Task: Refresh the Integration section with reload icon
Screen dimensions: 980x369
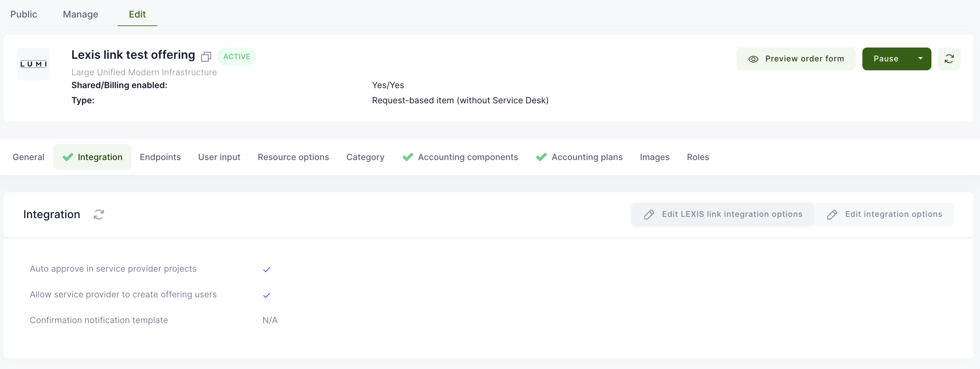Action: pos(98,214)
